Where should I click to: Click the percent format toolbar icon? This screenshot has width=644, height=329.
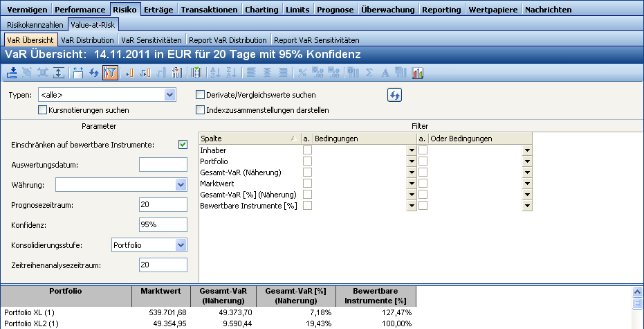pyautogui.click(x=302, y=73)
